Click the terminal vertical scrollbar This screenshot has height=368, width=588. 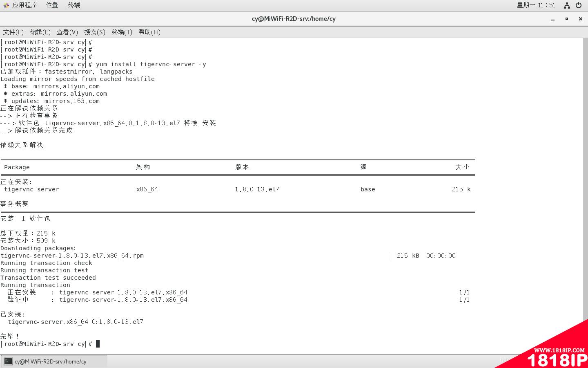coord(586,196)
